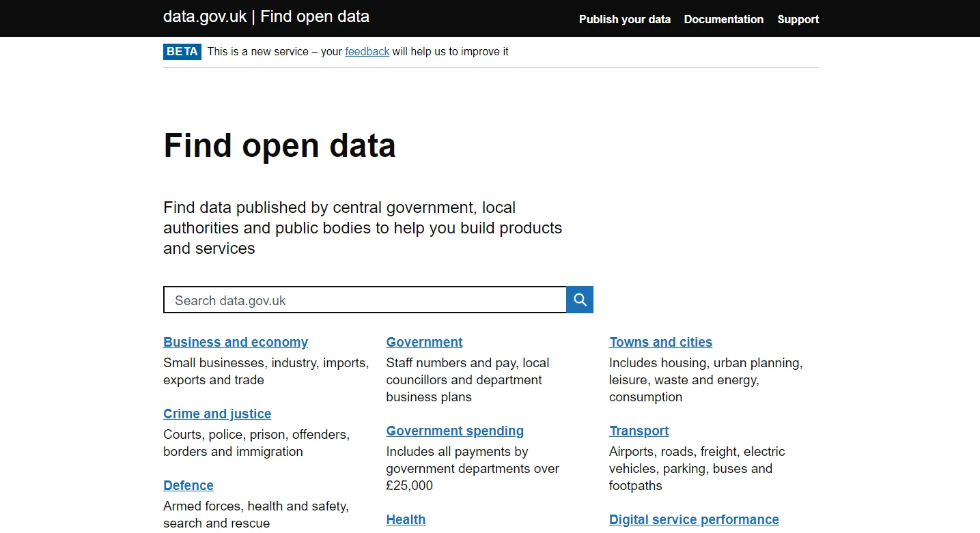Click the data.gov.uk | Find open data logo

(x=266, y=16)
